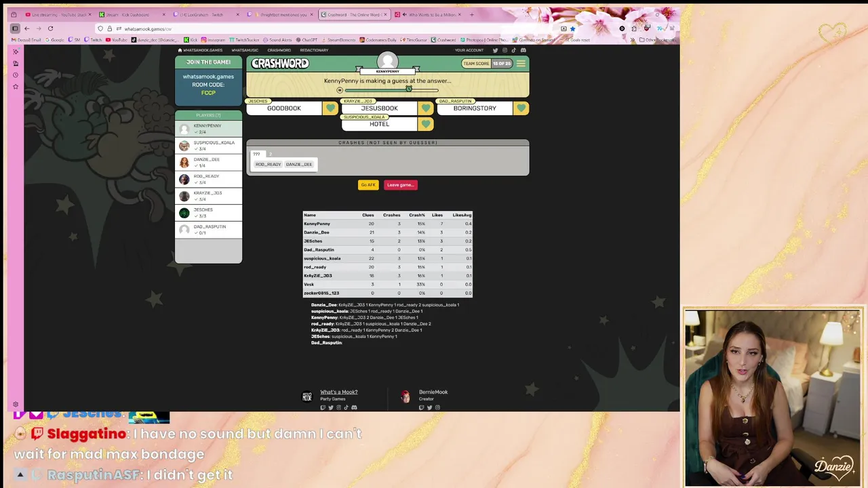Open the Instagram icon in the top nav
Viewport: 868px width, 488px height.
click(505, 50)
